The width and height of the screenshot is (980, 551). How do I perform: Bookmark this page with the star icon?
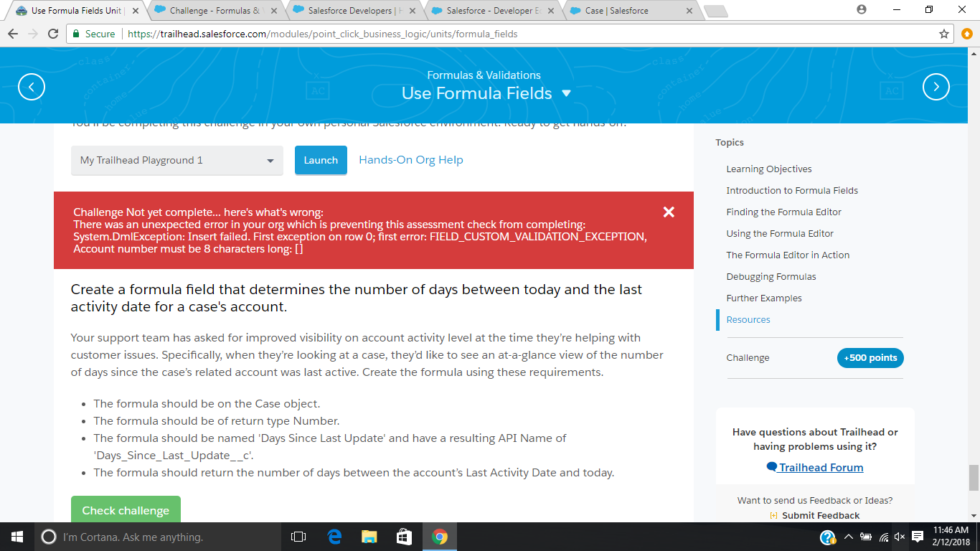click(x=944, y=34)
